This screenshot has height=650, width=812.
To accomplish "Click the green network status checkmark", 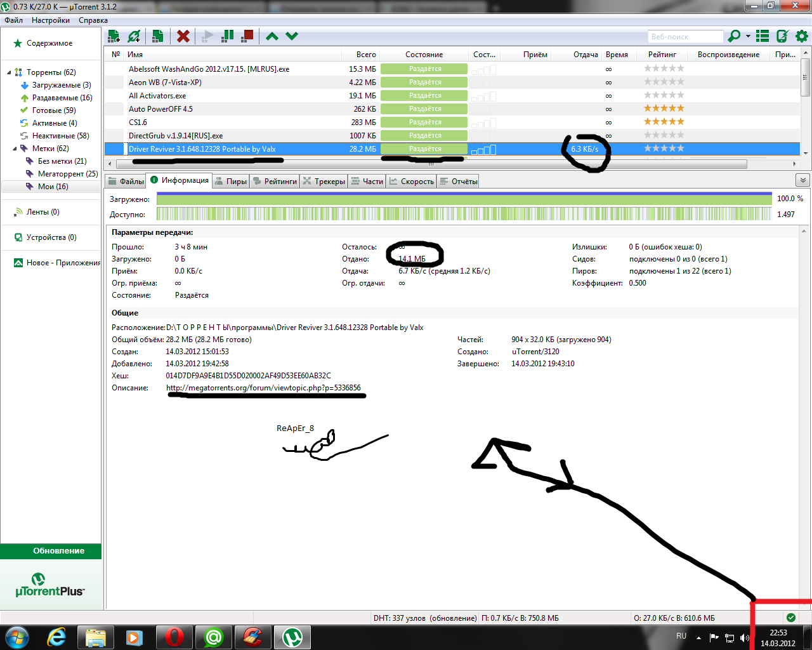I will pos(790,618).
